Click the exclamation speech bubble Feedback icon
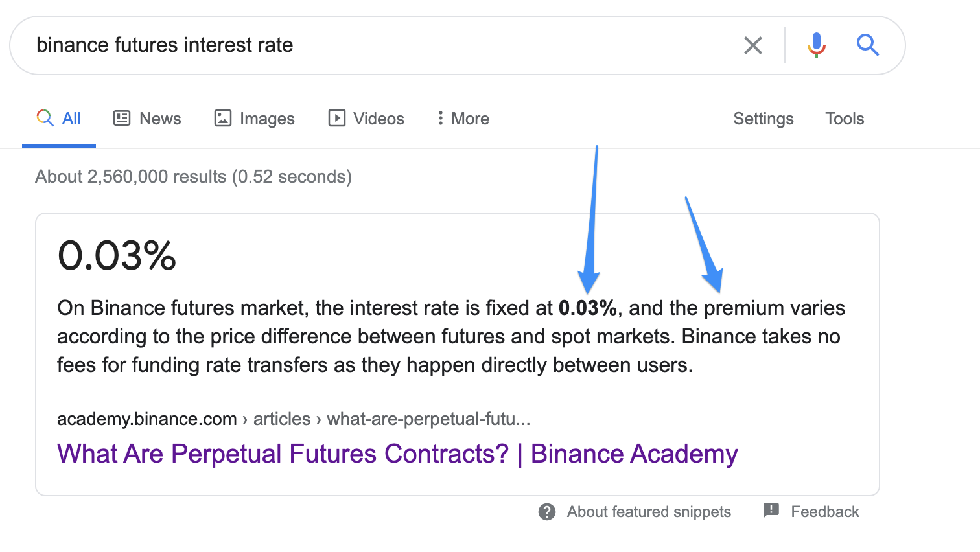Screen dimensions: 980x552 click(x=771, y=511)
